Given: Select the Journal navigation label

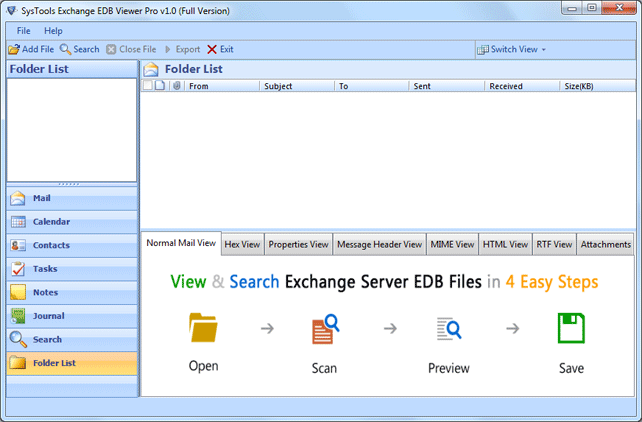Looking at the screenshot, I should click(x=49, y=316).
